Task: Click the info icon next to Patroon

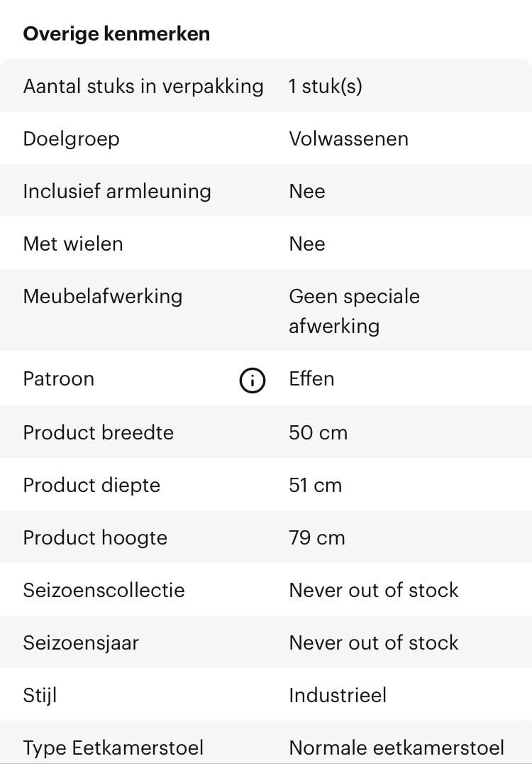Action: pyautogui.click(x=252, y=381)
